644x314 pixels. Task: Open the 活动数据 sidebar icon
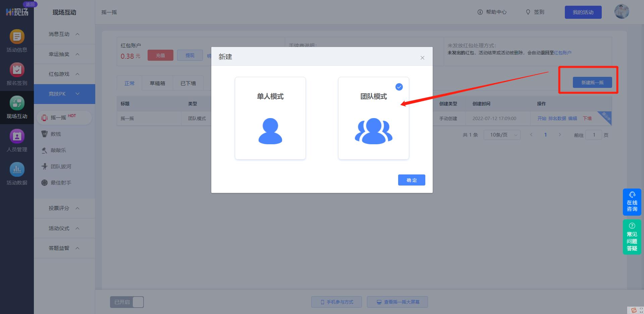(x=17, y=173)
